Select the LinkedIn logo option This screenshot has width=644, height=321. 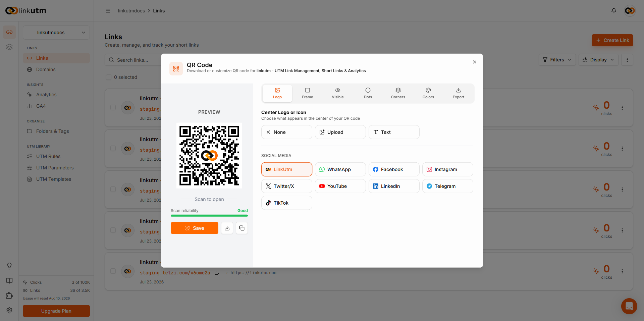point(394,186)
